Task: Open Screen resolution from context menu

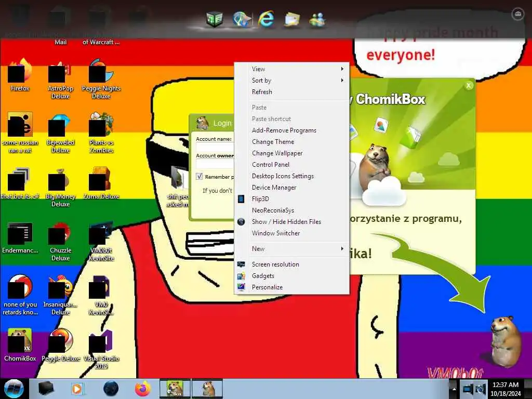Action: click(x=292, y=264)
